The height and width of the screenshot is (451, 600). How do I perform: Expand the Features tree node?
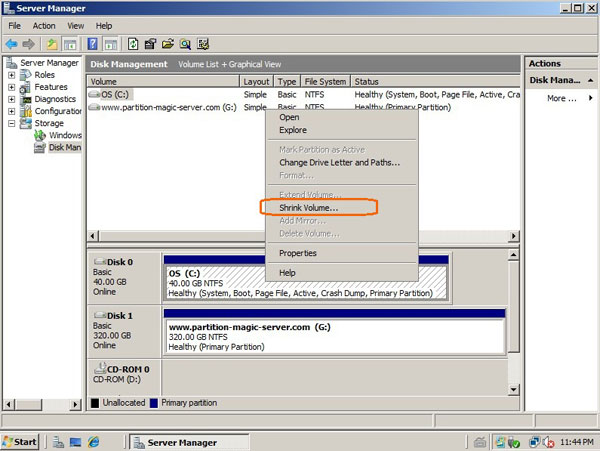tap(11, 87)
